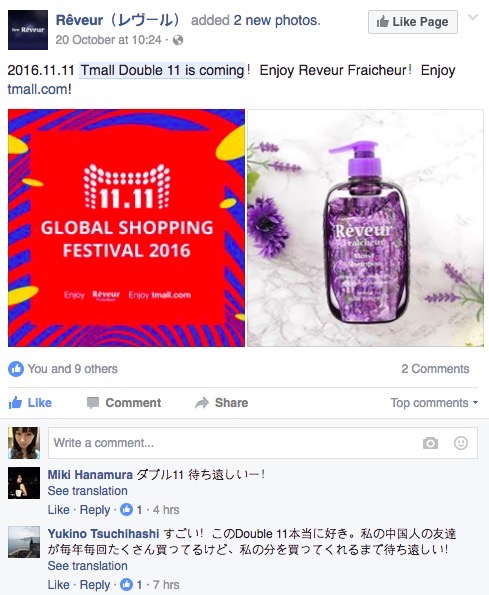See translation of Miki Hanamura's comment
This screenshot has height=595, width=489.
[x=88, y=491]
